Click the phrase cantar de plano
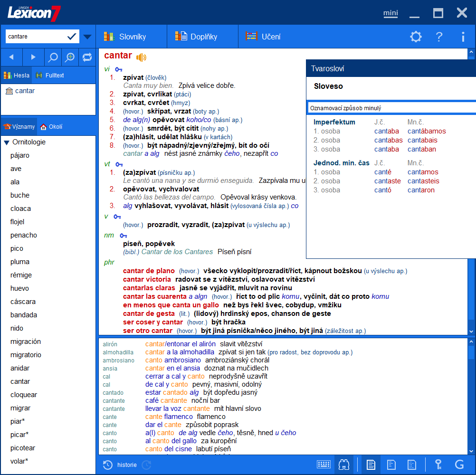This screenshot has width=476, height=475. coord(149,271)
